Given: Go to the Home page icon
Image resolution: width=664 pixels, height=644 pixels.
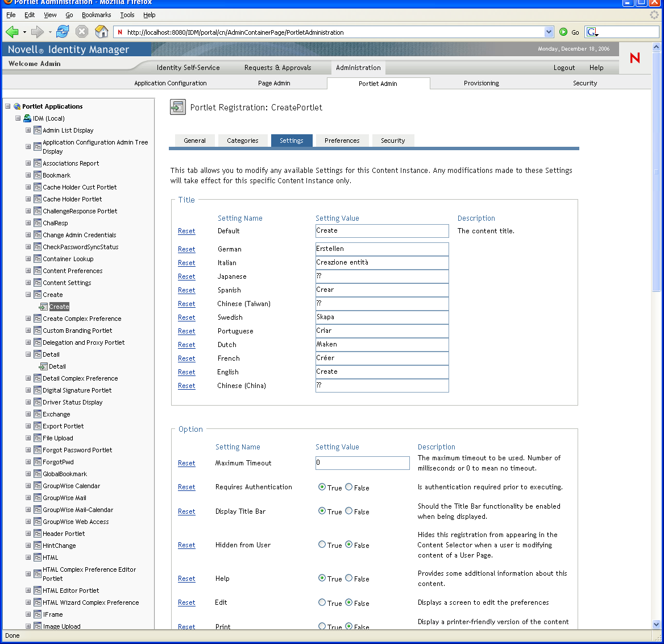Looking at the screenshot, I should pos(101,31).
